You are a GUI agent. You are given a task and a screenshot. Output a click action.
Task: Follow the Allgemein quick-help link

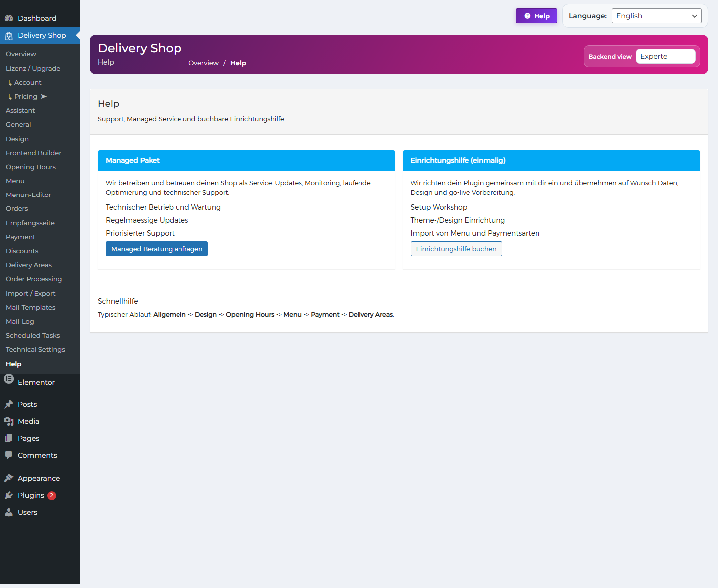[x=170, y=315]
